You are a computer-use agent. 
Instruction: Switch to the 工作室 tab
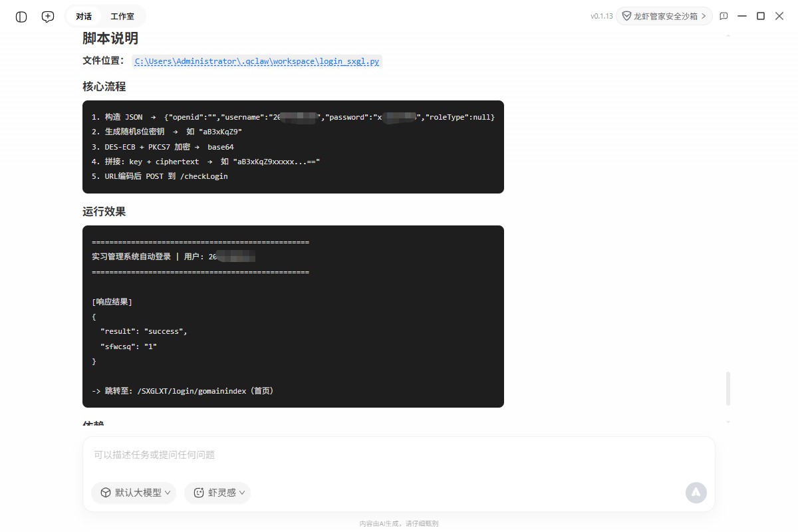click(x=122, y=17)
